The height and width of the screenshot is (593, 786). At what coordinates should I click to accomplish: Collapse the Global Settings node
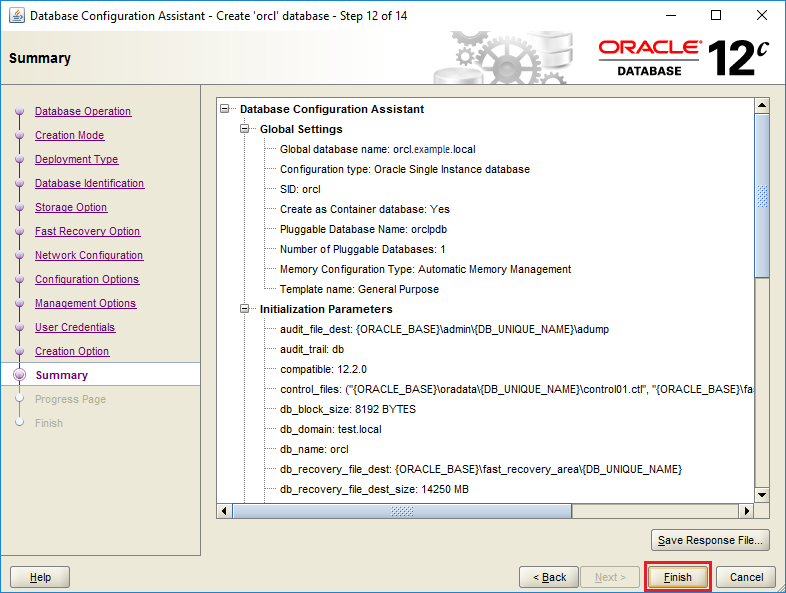[245, 129]
